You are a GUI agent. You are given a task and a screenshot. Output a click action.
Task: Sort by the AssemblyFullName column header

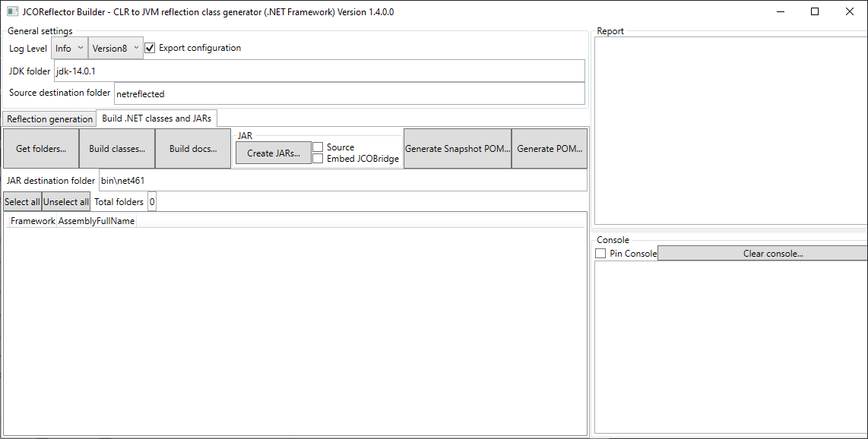click(x=97, y=220)
